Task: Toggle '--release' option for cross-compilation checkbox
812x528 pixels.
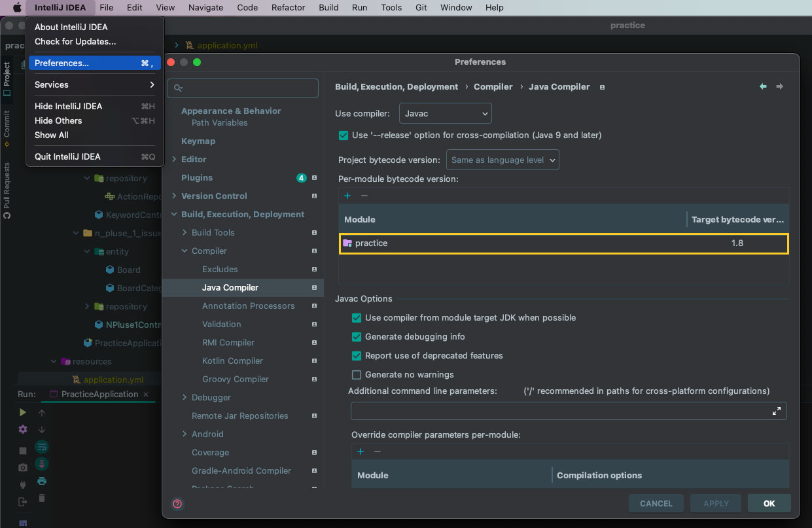Action: 344,135
